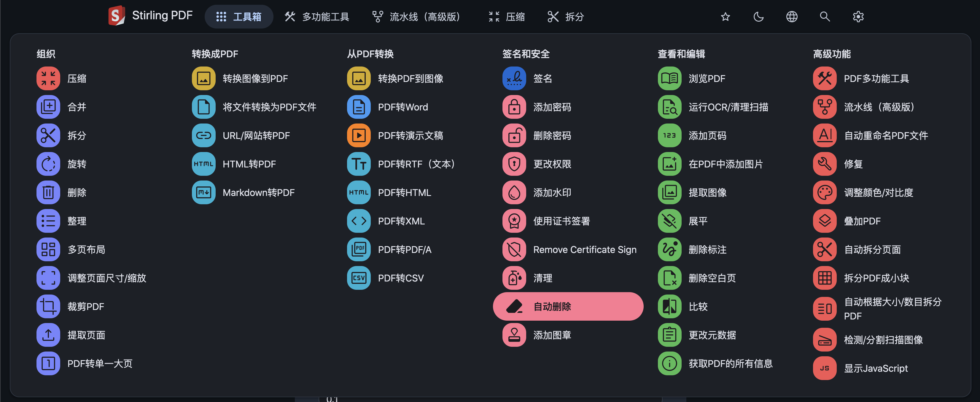This screenshot has width=980, height=402.
Task: Click the 调整颜色/对比度 palette icon
Action: (824, 193)
